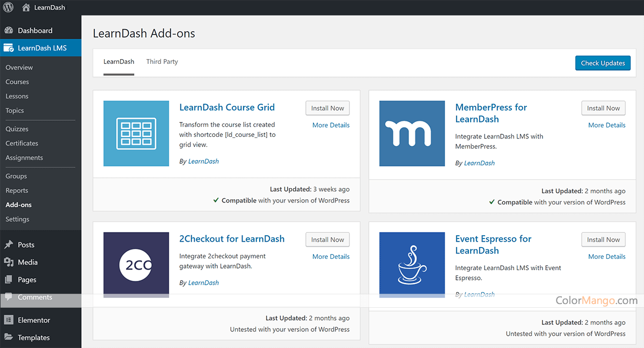
Task: Open MemberPress for LearnDash title link
Action: coord(491,113)
